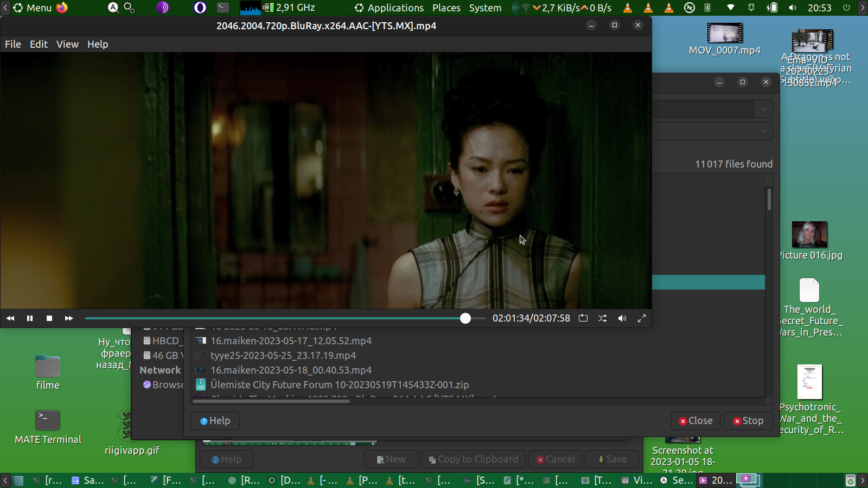Switch the video player to fullscreen
Viewport: 868px width, 488px height.
[642, 318]
